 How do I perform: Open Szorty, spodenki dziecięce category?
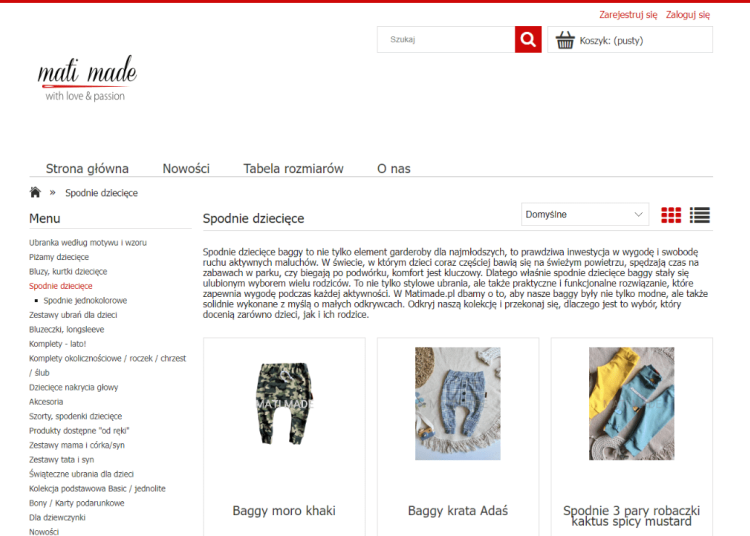pyautogui.click(x=76, y=416)
